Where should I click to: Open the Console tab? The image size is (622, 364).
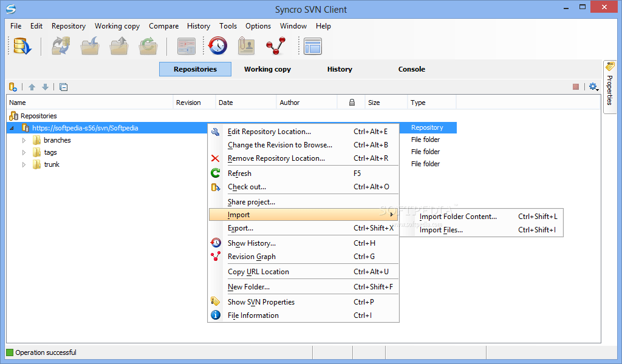point(411,69)
